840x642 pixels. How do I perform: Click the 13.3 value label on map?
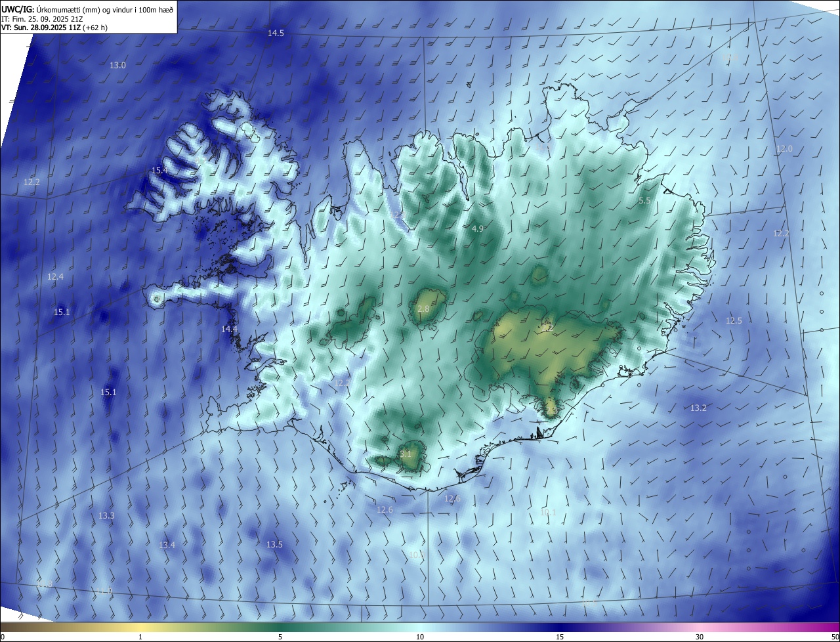pyautogui.click(x=106, y=516)
